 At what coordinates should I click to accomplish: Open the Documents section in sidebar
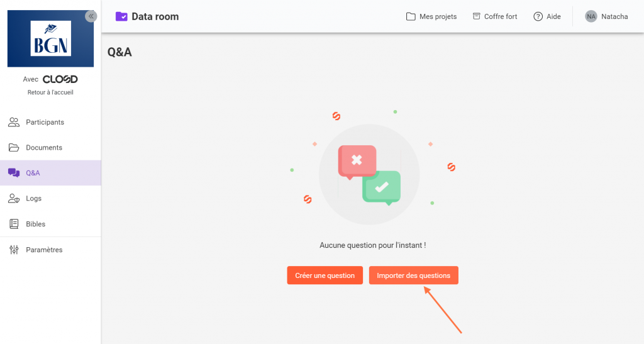(44, 148)
